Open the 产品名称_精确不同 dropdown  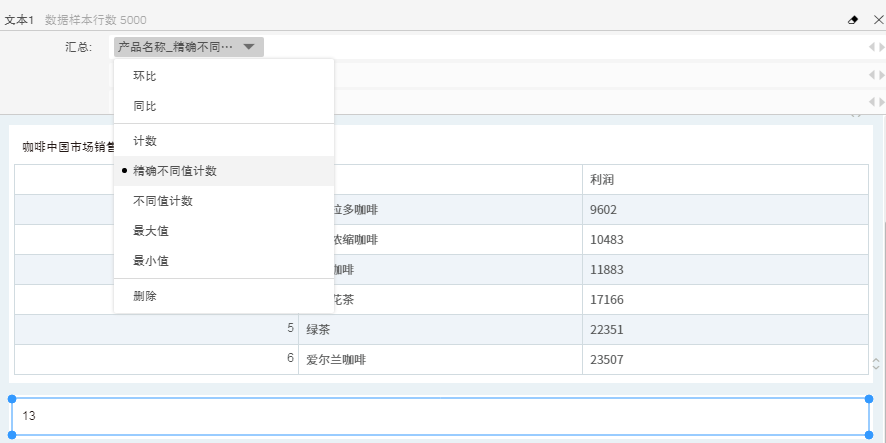188,47
